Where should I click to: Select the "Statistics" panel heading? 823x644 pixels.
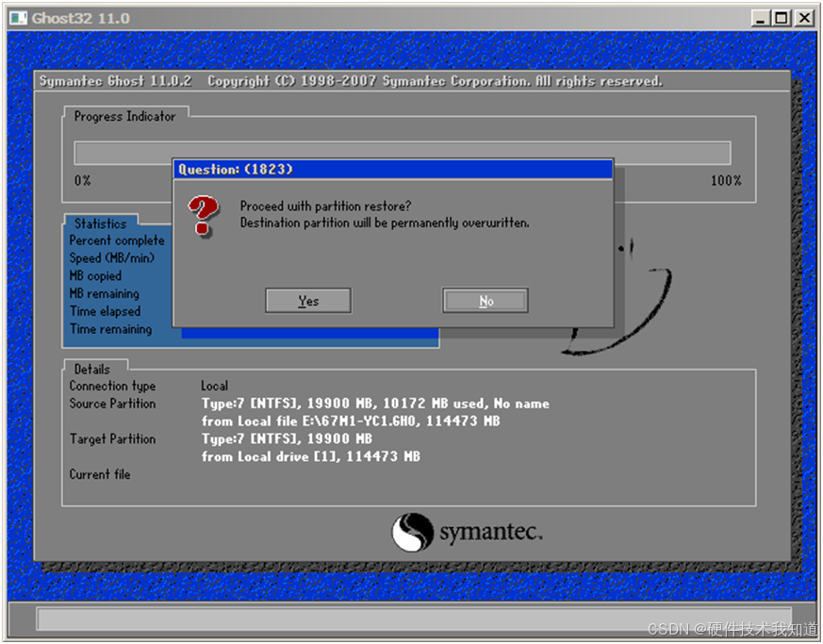pos(100,223)
